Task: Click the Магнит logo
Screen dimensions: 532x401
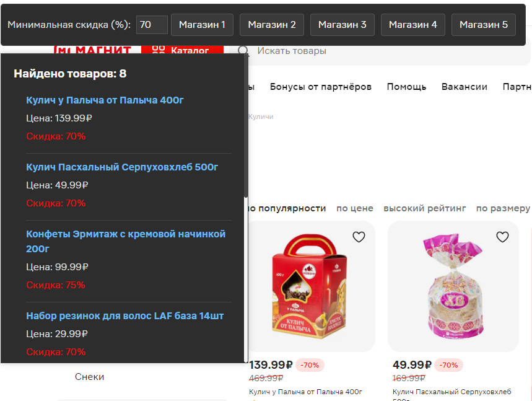Action: coord(93,50)
